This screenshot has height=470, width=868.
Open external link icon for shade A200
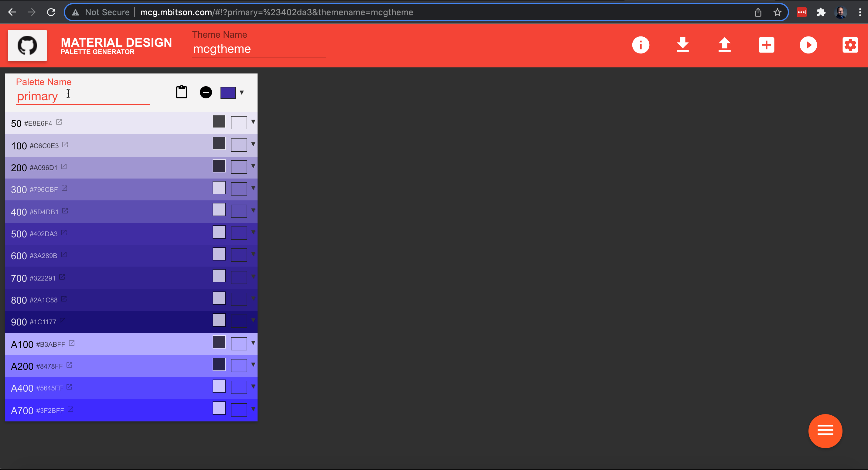click(69, 365)
